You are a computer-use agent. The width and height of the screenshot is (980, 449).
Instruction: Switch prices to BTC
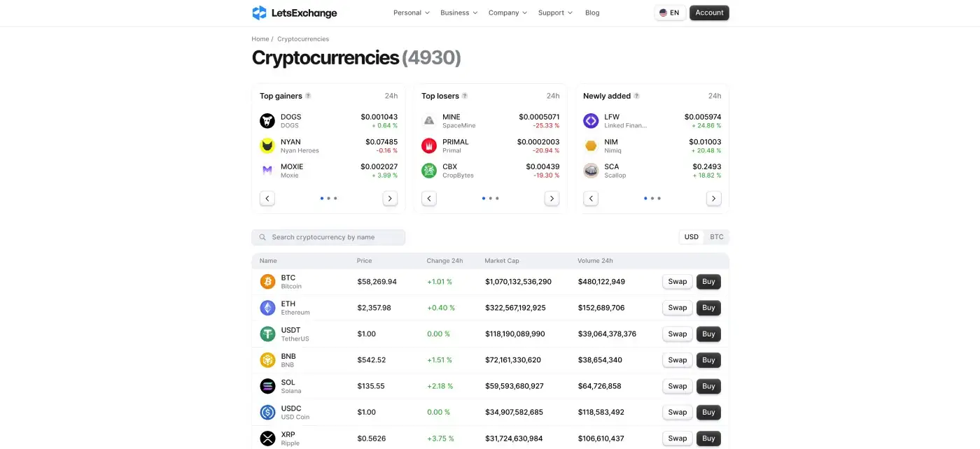click(x=717, y=237)
